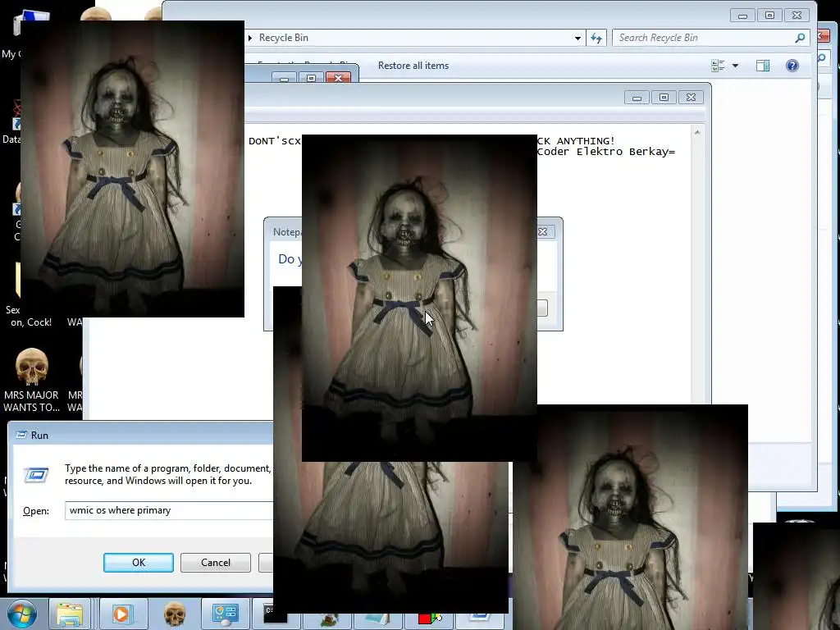Expand the breadcrumb arrow before Recycle Bin
840x630 pixels.
pyautogui.click(x=249, y=38)
